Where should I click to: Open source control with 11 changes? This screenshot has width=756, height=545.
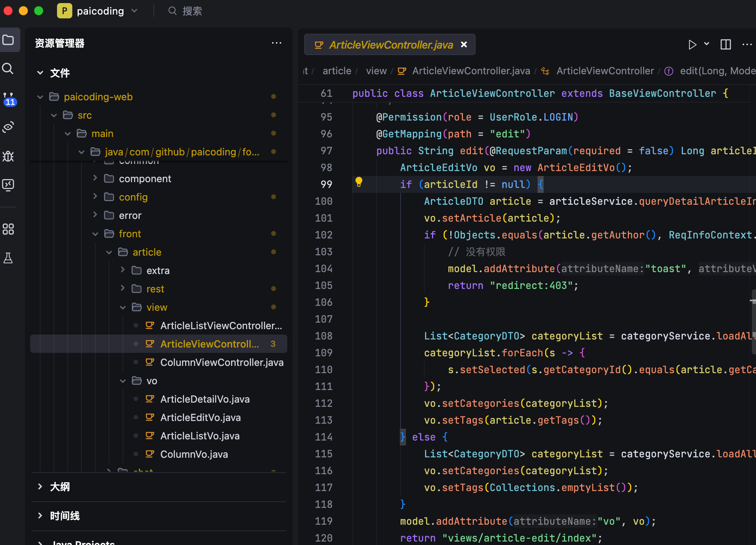(x=8, y=98)
